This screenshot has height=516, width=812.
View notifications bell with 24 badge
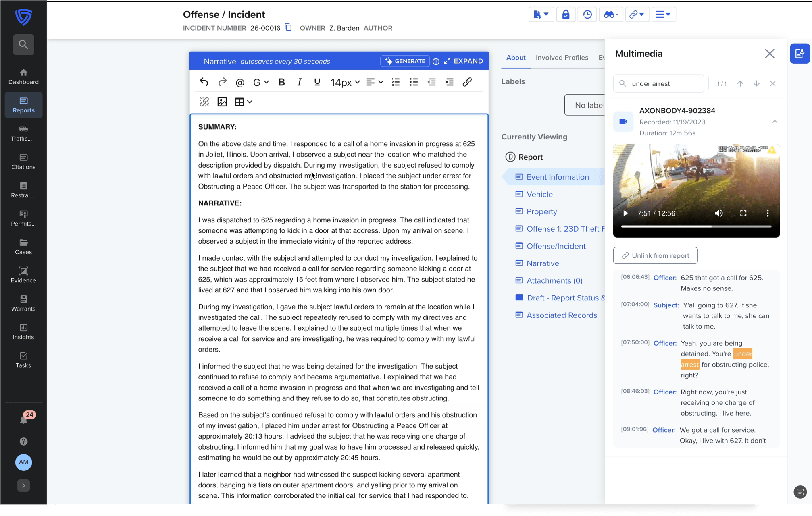[24, 419]
